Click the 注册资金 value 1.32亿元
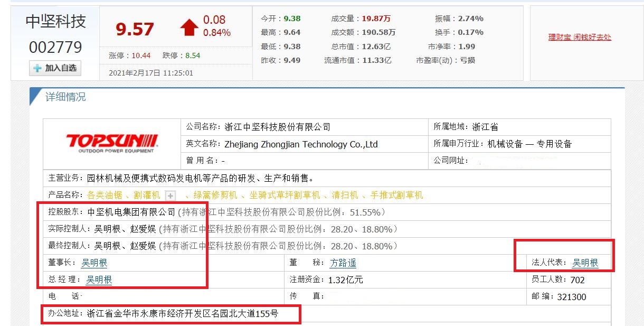The image size is (644, 326). point(346,280)
